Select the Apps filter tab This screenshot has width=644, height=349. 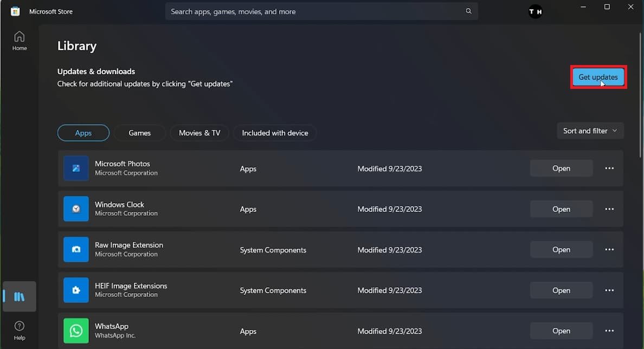[x=83, y=133]
